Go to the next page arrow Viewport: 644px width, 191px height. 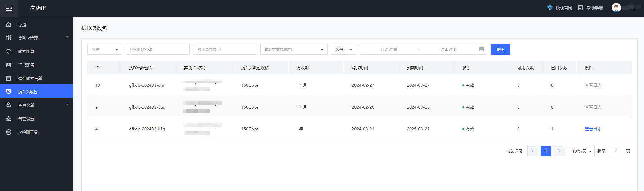pyautogui.click(x=559, y=151)
